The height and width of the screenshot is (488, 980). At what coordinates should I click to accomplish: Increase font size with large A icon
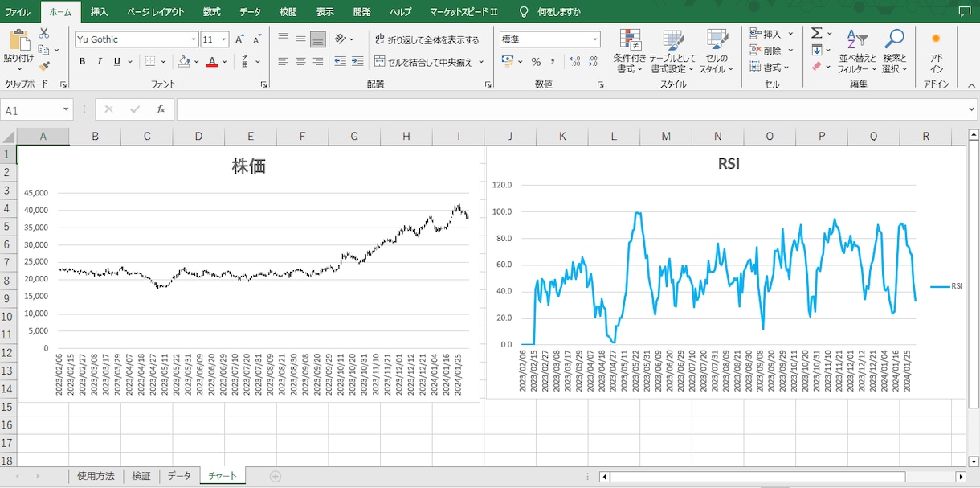(x=240, y=39)
